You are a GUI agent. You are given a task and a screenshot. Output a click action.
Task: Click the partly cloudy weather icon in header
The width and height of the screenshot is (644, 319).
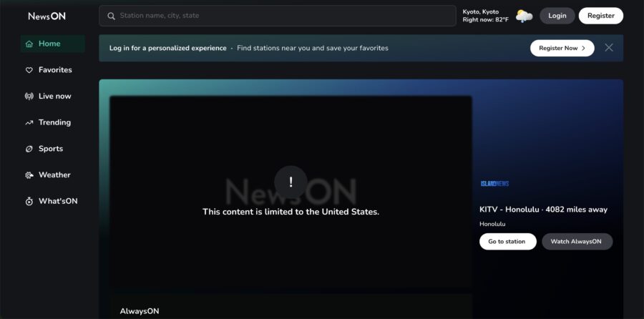[524, 16]
